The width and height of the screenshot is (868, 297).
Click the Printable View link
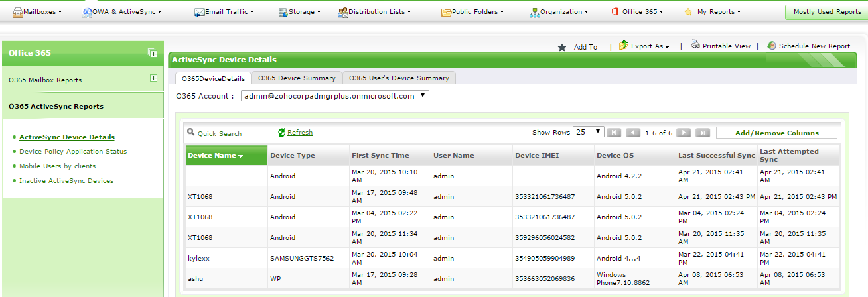727,46
